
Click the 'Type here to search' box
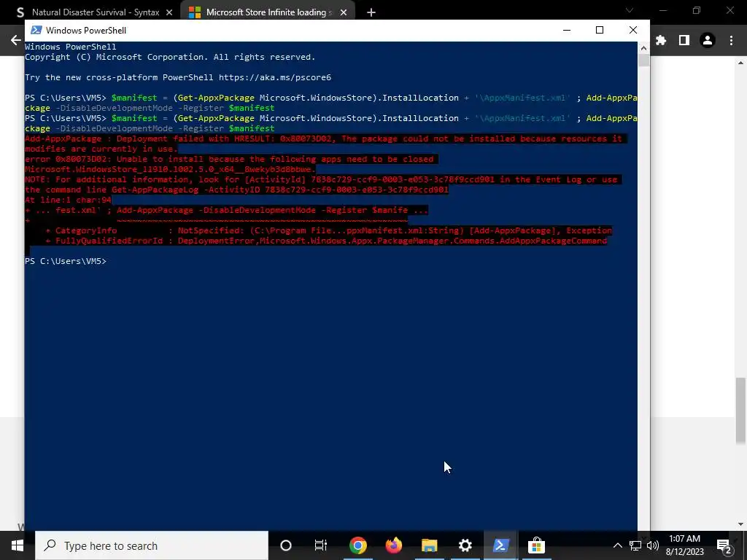pyautogui.click(x=152, y=545)
